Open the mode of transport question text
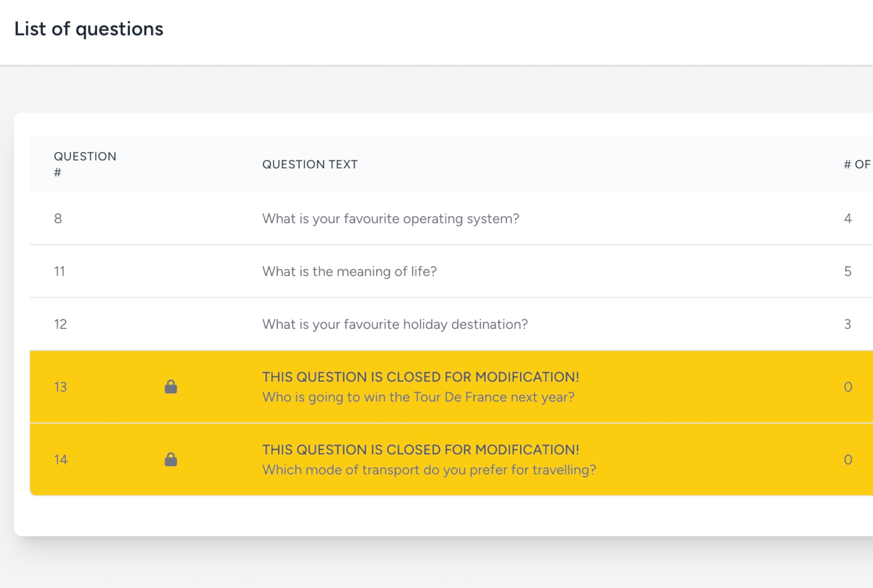Screen dimensions: 873x588 [x=429, y=470]
